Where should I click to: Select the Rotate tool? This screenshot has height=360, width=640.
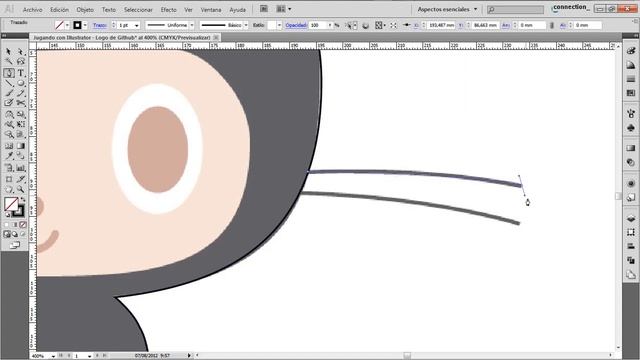pos(9,115)
